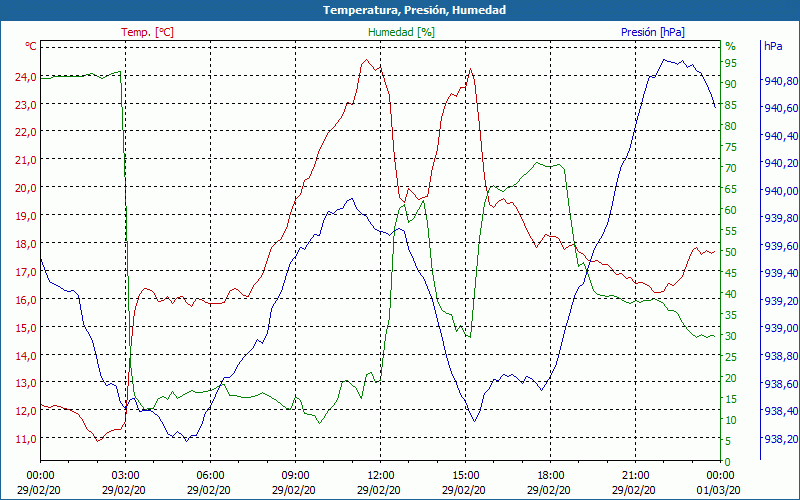This screenshot has width=800, height=500.
Task: Select the red Temp. [°C] legend label
Action: 147,32
